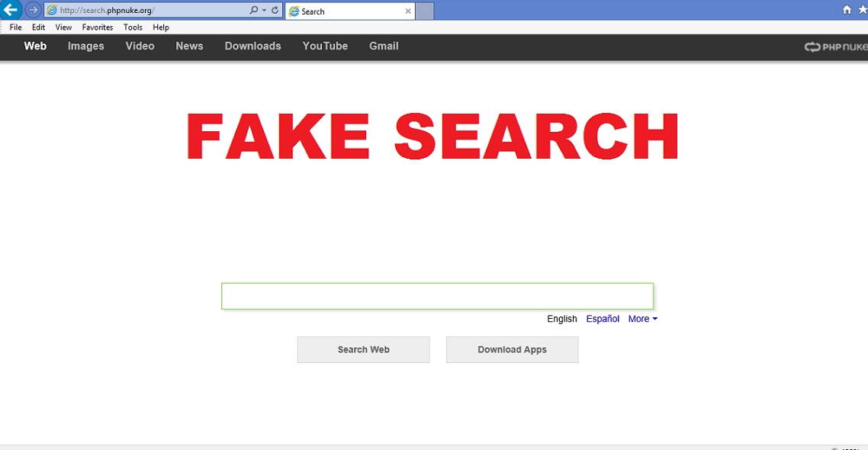Viewport: 868px width, 450px height.
Task: Expand the address bar autocomplete dropdown arrow
Action: [x=264, y=11]
